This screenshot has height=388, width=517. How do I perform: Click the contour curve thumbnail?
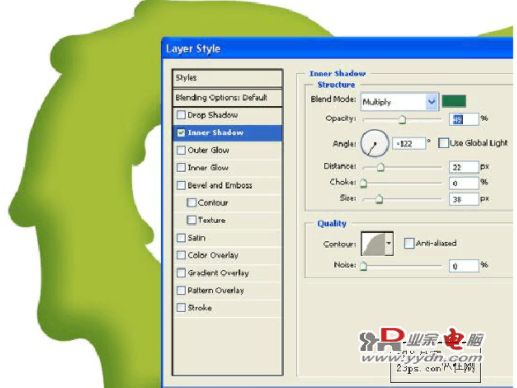tap(373, 244)
